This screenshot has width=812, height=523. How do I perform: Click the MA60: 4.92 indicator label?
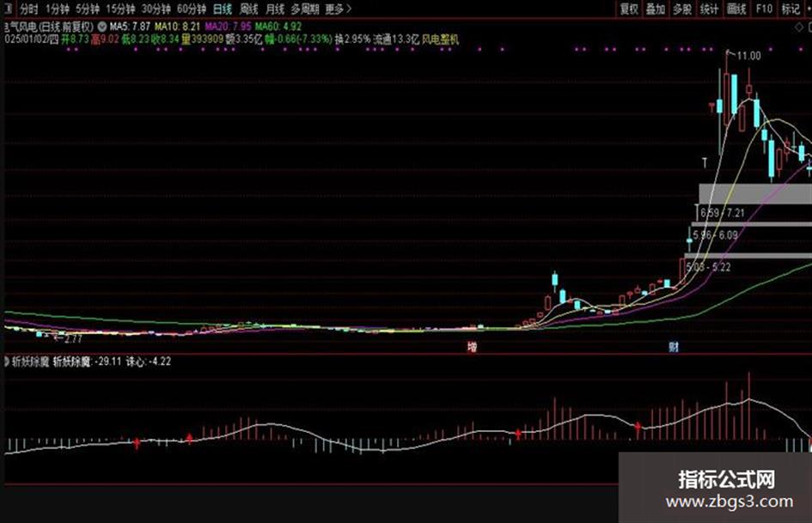pyautogui.click(x=278, y=27)
